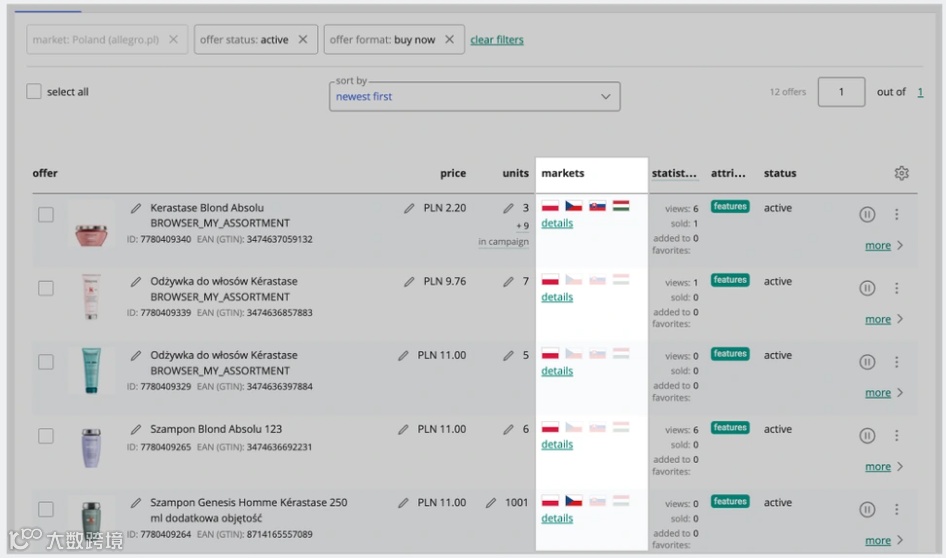The width and height of the screenshot is (946, 558).
Task: Open three-dot menu for Szampon Genesis Homme
Action: 897,510
